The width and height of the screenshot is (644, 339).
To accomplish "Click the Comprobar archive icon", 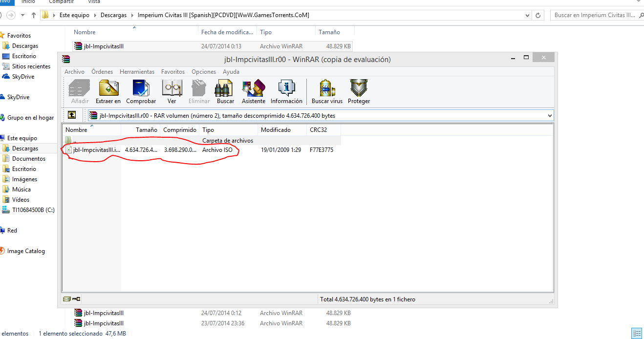I will point(141,91).
